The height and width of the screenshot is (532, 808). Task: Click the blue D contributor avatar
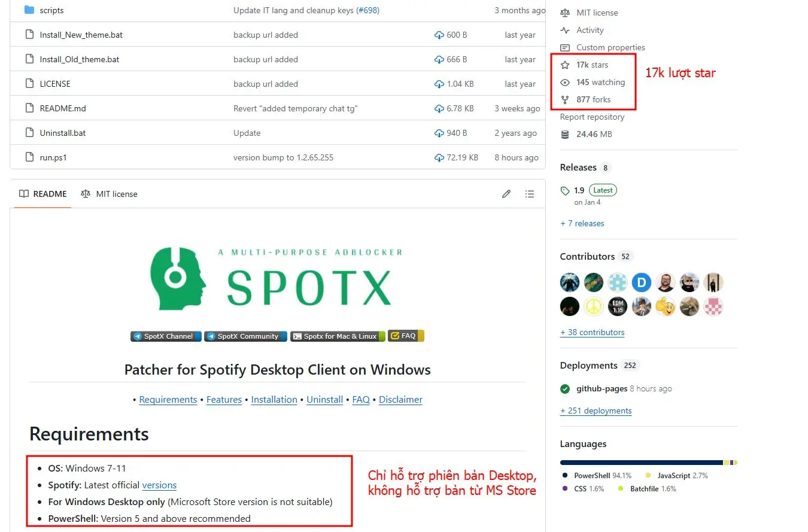pyautogui.click(x=642, y=282)
